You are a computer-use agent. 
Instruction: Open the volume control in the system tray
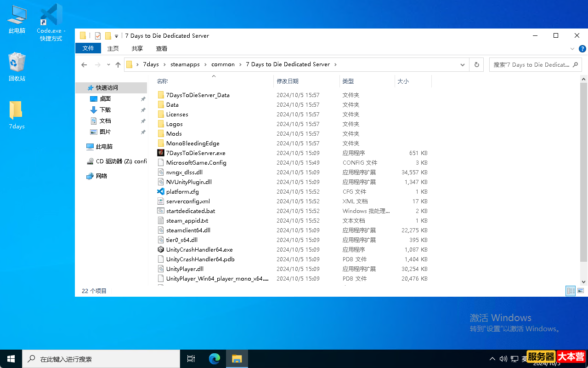503,359
